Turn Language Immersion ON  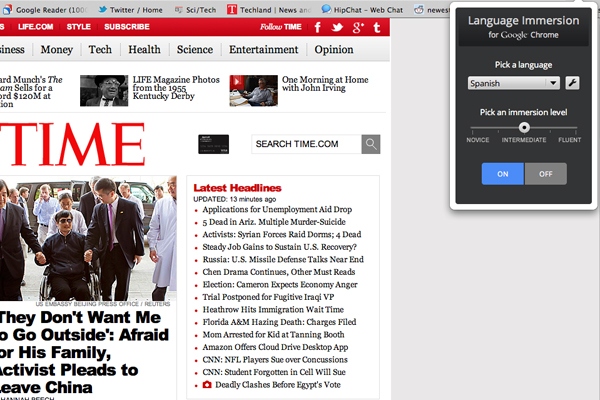[x=503, y=174]
